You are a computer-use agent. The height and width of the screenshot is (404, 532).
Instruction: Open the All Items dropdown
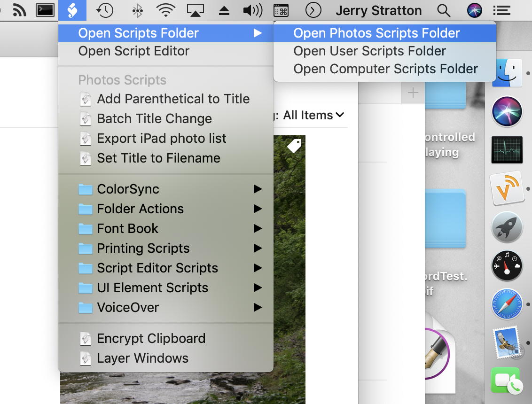(313, 115)
